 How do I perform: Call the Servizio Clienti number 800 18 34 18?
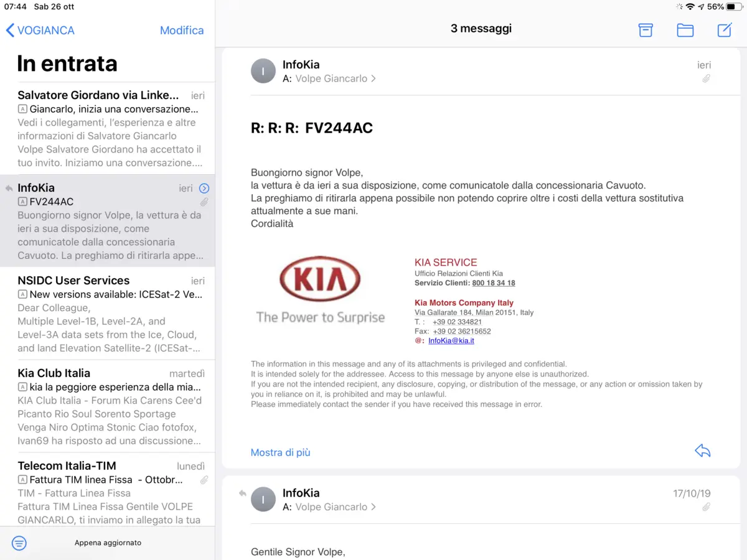494,283
